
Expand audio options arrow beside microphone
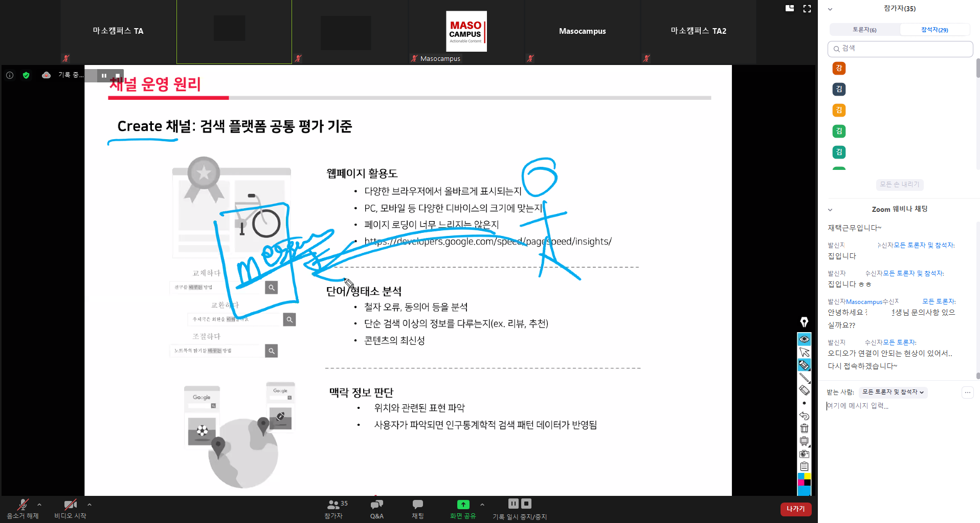(39, 505)
